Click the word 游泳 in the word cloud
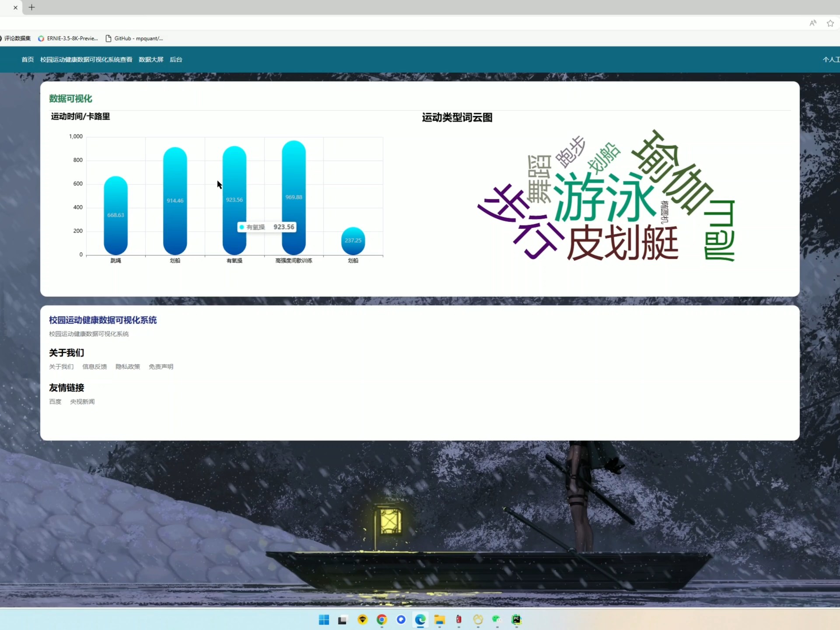The height and width of the screenshot is (630, 840). pos(605,198)
